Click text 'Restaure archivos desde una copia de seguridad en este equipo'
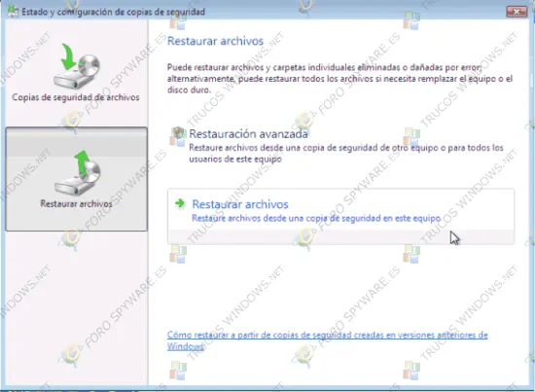Image resolution: width=535 pixels, height=392 pixels. (316, 218)
